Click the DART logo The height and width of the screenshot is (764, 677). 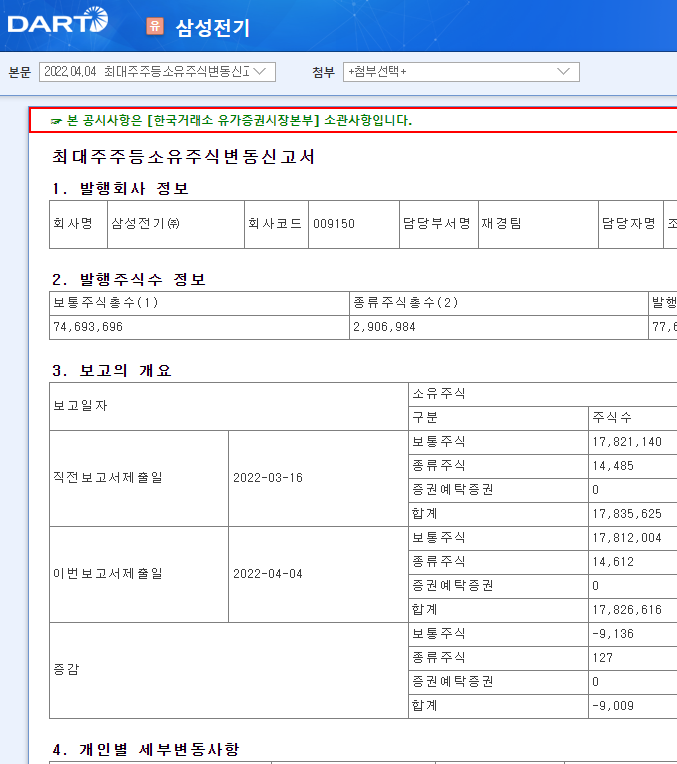(x=58, y=20)
